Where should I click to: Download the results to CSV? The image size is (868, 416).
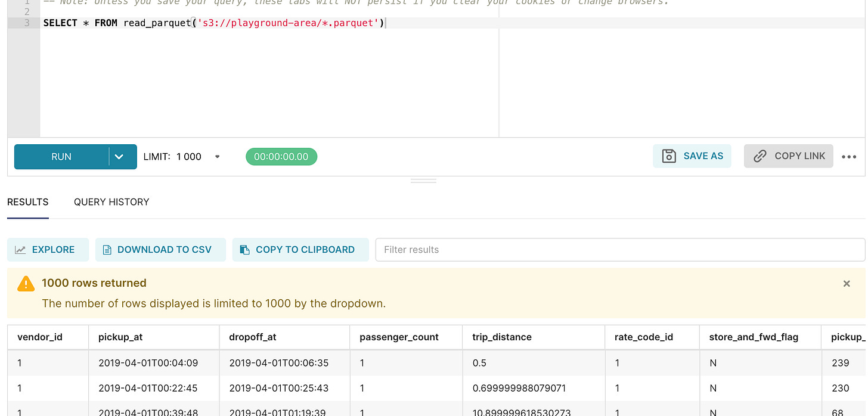(160, 249)
